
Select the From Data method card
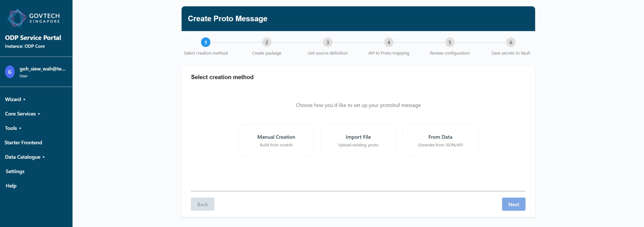click(440, 140)
